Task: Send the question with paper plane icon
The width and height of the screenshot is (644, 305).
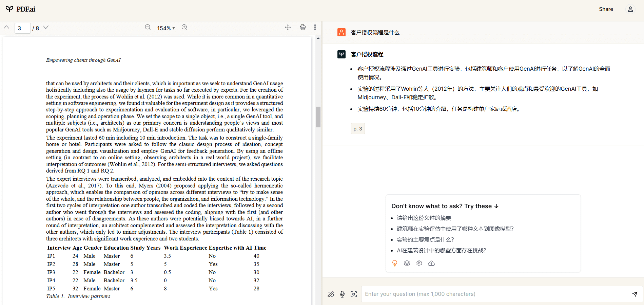Action: click(635, 294)
